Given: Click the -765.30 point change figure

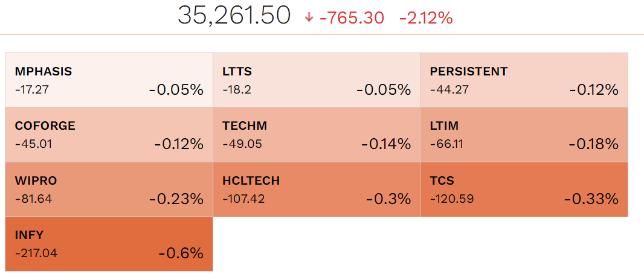Looking at the screenshot, I should click(352, 18).
